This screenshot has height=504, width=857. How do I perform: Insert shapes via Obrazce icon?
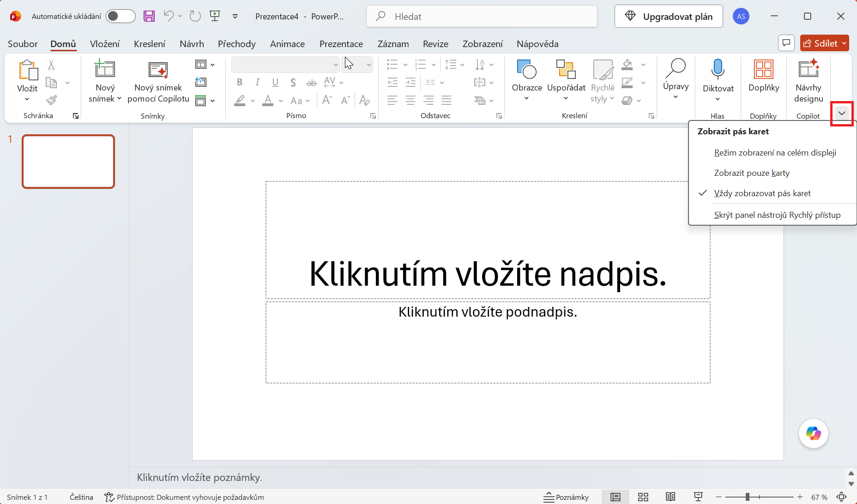pyautogui.click(x=527, y=70)
